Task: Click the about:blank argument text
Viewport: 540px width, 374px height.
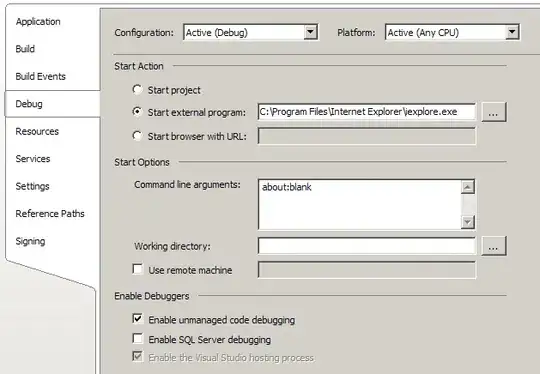Action: (287, 187)
